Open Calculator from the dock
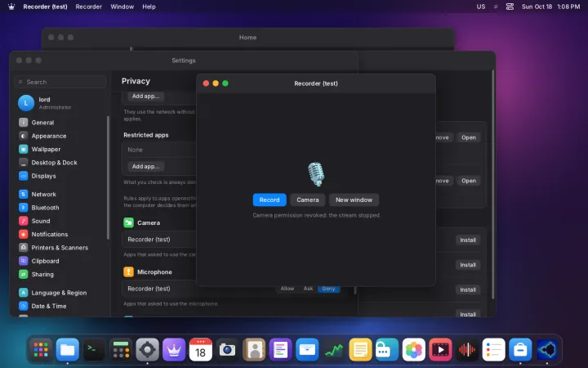588x368 pixels. [x=121, y=350]
